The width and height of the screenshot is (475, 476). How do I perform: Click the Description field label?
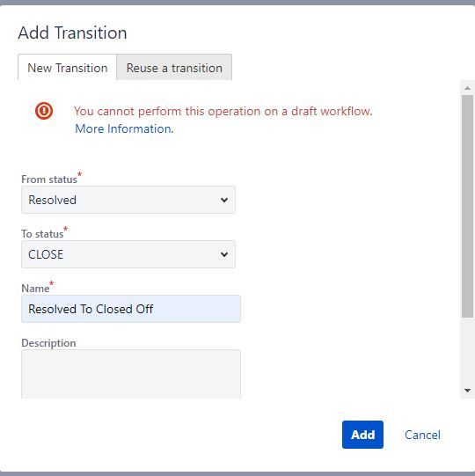coord(48,343)
